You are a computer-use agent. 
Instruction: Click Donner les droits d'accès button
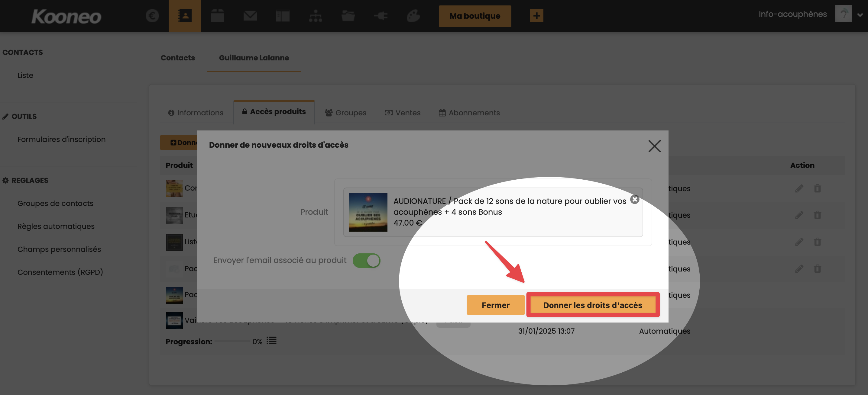click(593, 305)
